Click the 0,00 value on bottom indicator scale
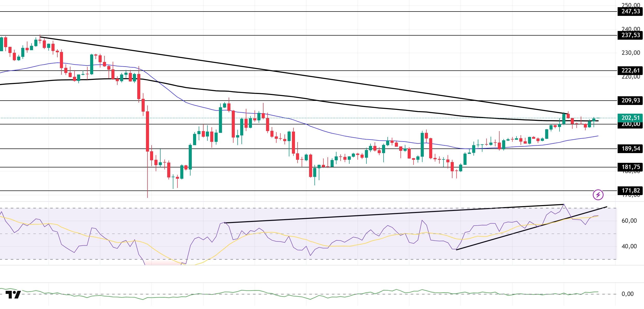This screenshot has height=309, width=644. point(627,294)
